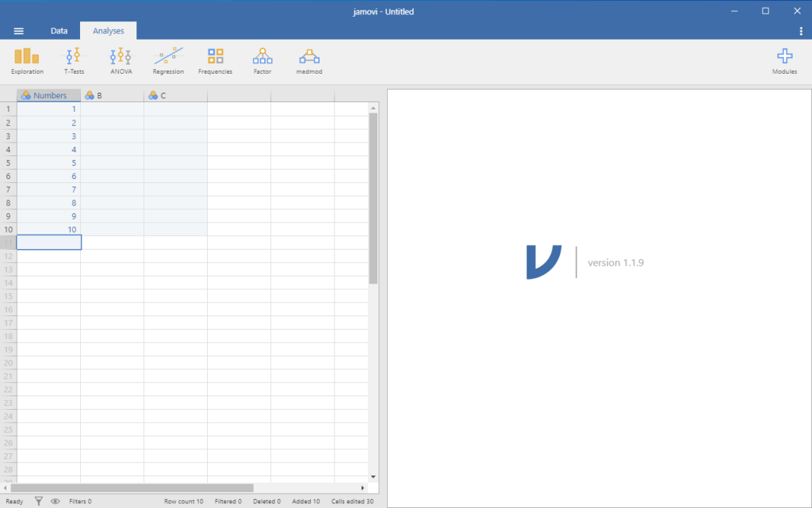This screenshot has width=812, height=508.
Task: Open the three-dot options menu top right
Action: click(800, 30)
